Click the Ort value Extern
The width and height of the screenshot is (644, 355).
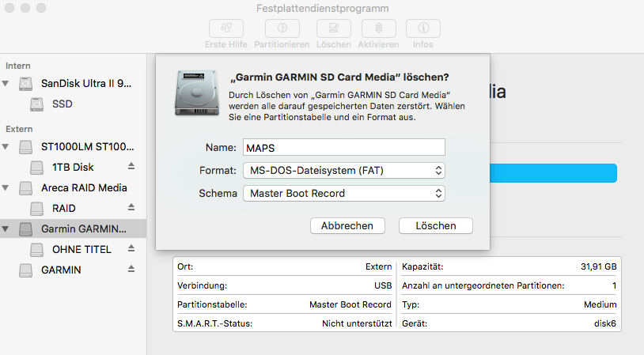click(379, 266)
